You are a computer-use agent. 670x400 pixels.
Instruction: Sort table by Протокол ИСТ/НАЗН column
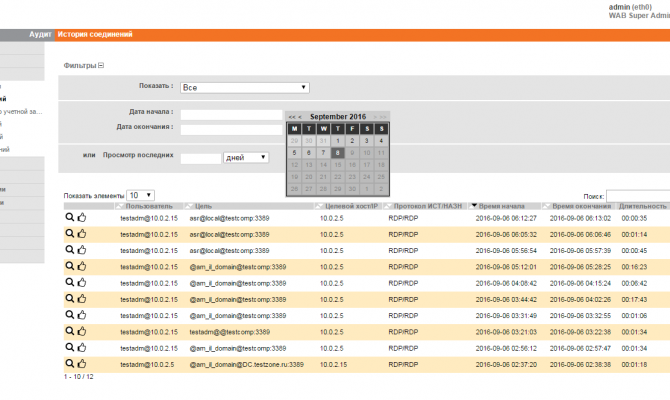(x=425, y=206)
